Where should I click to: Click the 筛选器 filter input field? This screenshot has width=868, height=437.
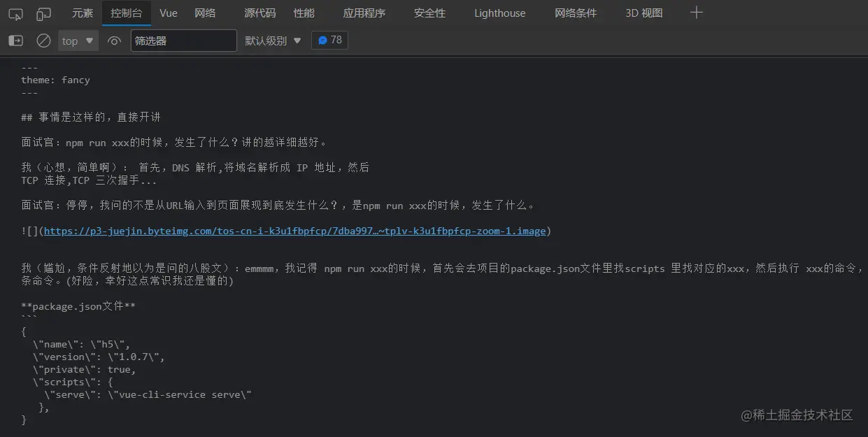click(184, 41)
